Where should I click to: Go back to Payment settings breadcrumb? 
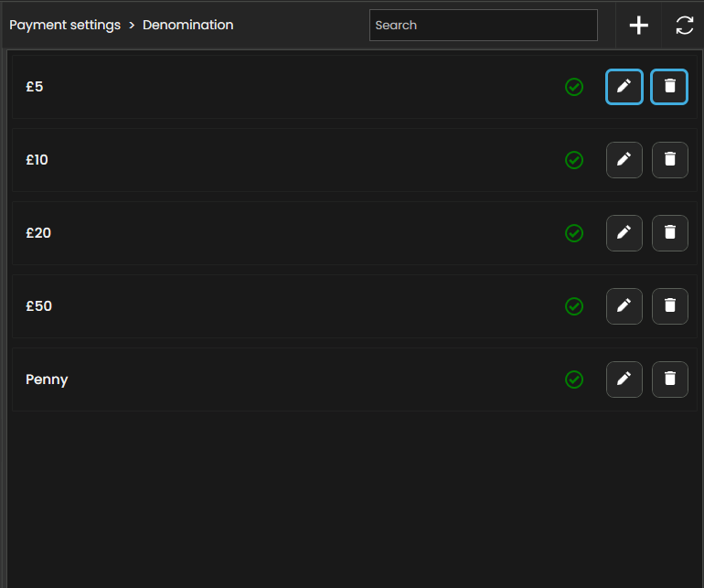click(x=65, y=26)
